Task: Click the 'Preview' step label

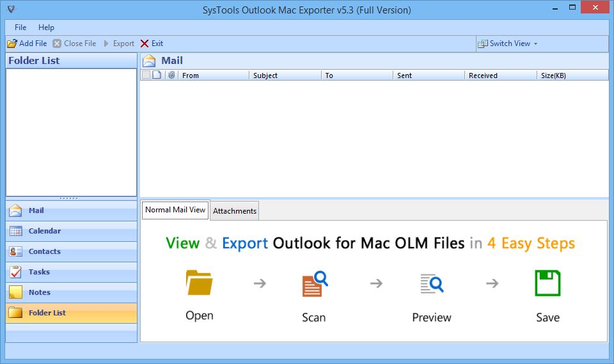Action: coord(432,317)
